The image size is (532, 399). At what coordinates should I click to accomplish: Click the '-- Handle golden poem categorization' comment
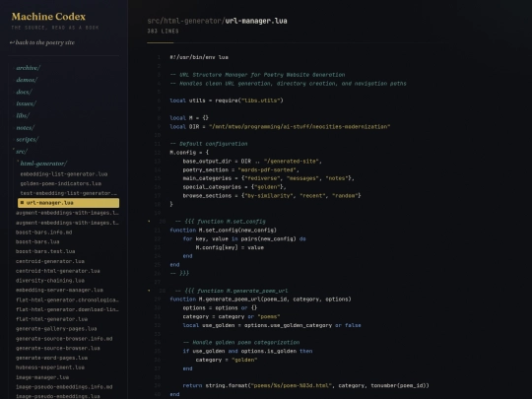241,342
